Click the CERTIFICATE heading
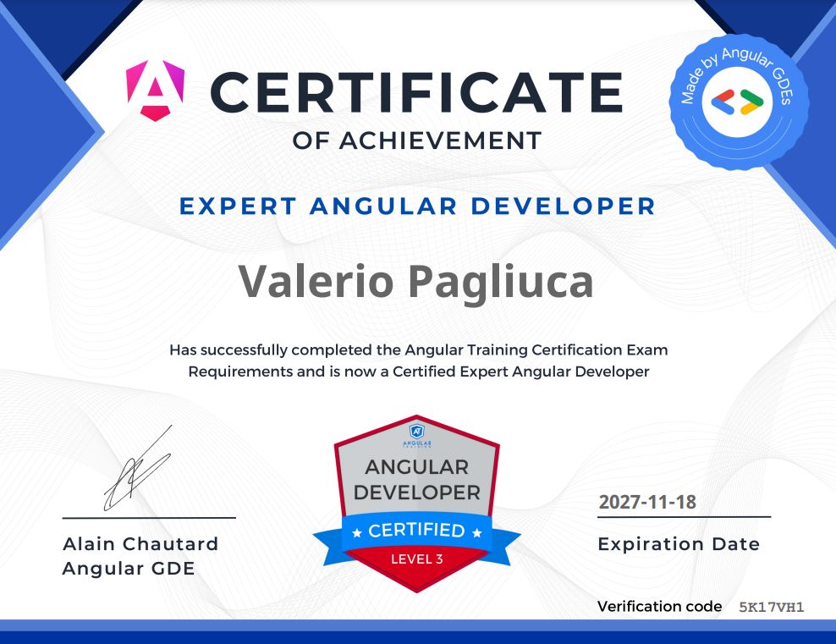 tap(416, 92)
